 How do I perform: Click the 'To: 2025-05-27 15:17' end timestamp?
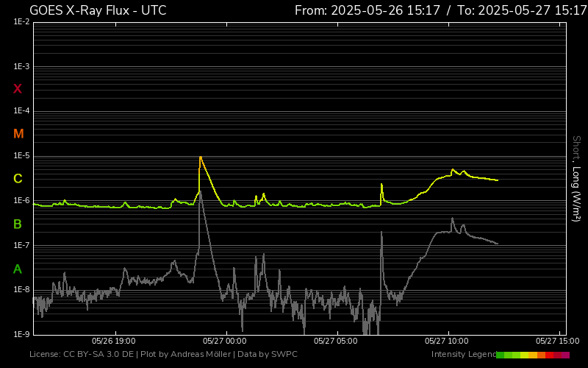coord(522,10)
